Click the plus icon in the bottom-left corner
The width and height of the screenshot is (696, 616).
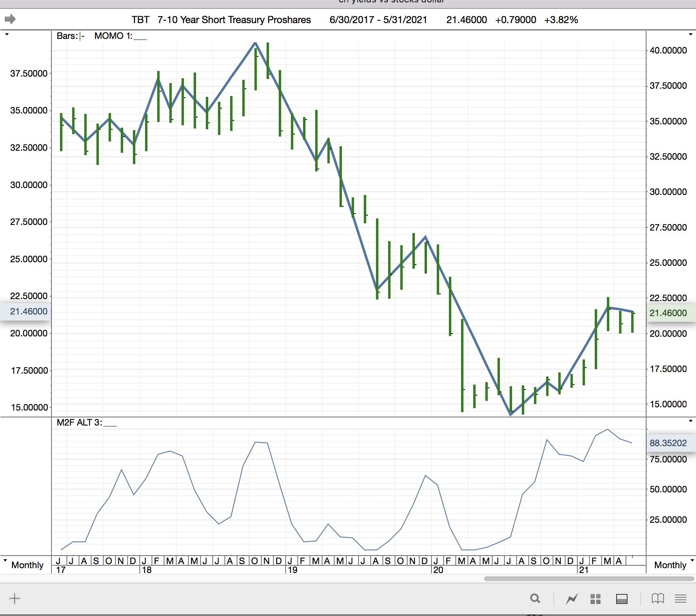tap(14, 599)
